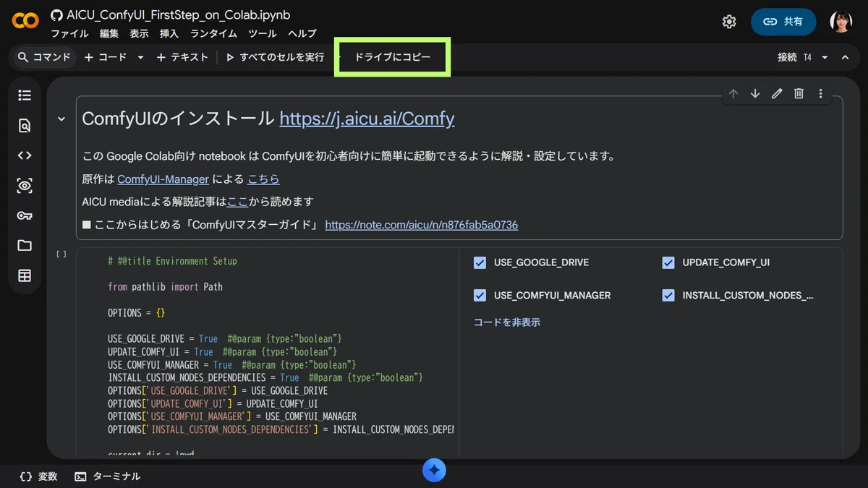
Task: Click the 'from pathlib import Path' code line
Action: (165, 287)
